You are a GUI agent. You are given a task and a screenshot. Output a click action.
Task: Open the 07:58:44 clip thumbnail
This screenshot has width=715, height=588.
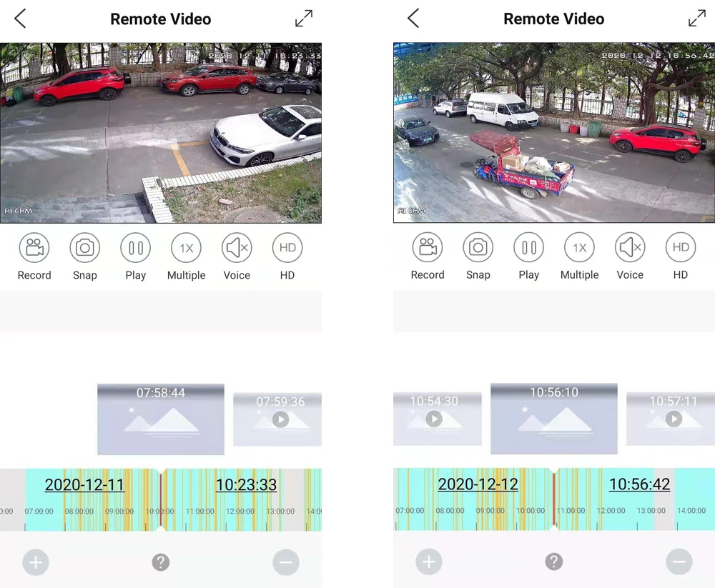tap(160, 419)
